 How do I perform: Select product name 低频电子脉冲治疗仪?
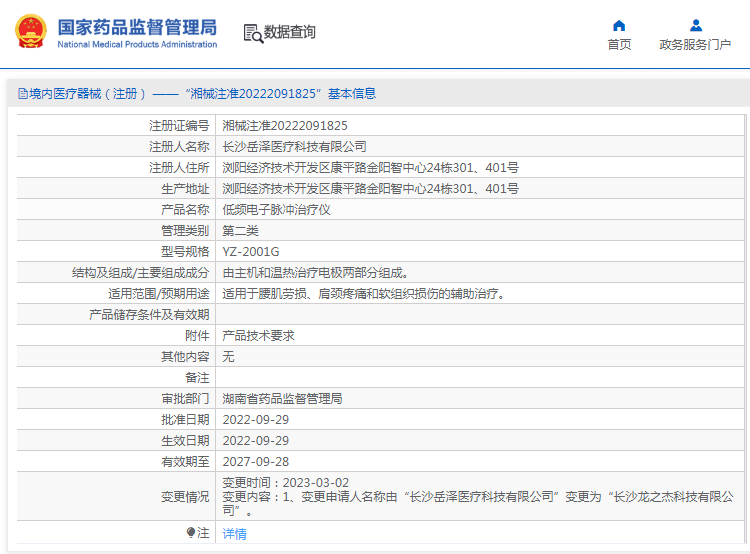pos(276,210)
